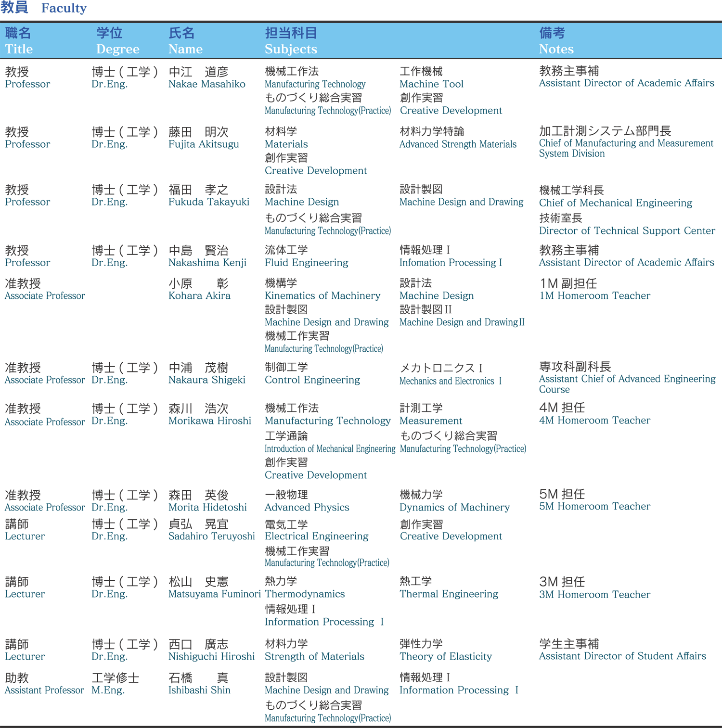This screenshot has height=728, width=722.
Task: Click the 'Subjects' column header
Action: coord(291,49)
